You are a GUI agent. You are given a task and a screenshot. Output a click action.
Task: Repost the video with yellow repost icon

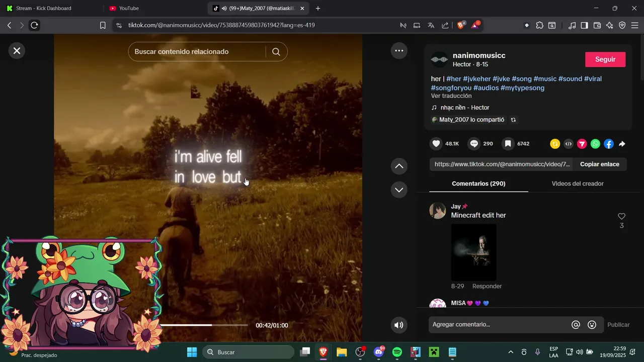(555, 144)
